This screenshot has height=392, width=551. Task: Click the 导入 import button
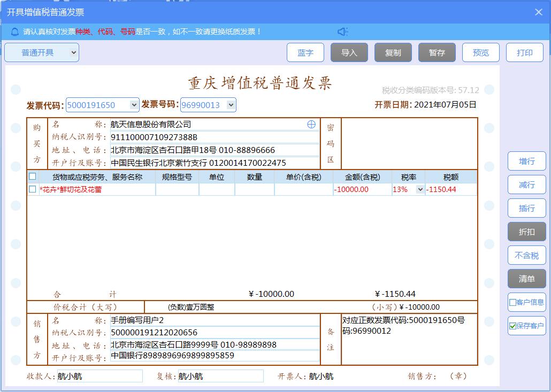tap(349, 52)
